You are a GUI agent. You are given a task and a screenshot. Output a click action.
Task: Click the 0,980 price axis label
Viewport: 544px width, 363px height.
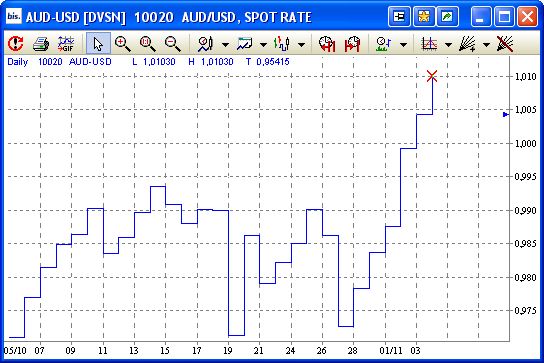point(525,277)
